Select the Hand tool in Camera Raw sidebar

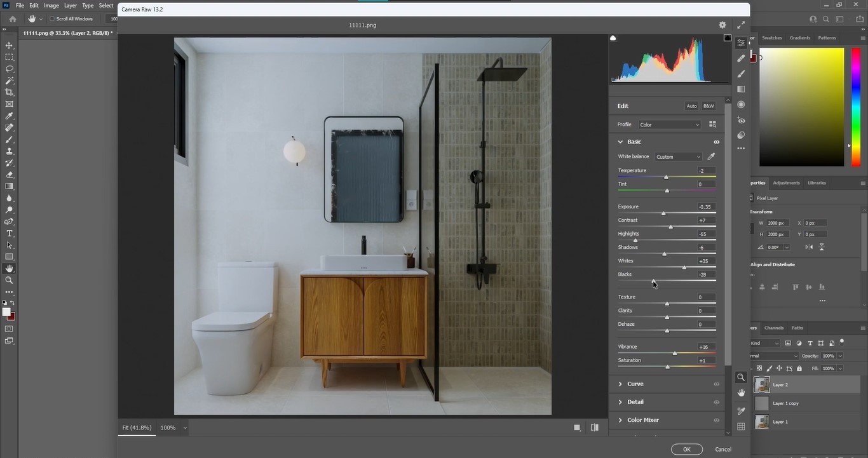click(x=741, y=393)
